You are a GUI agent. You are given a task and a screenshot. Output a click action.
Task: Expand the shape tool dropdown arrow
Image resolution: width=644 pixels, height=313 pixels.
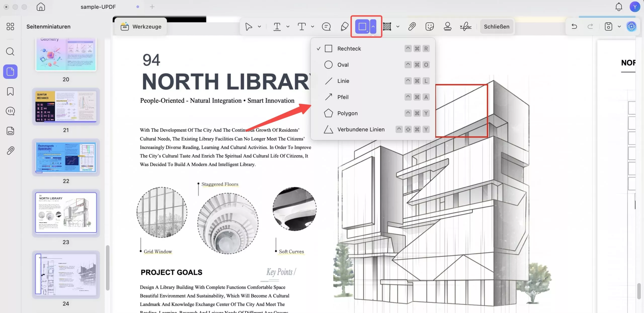[x=373, y=26]
